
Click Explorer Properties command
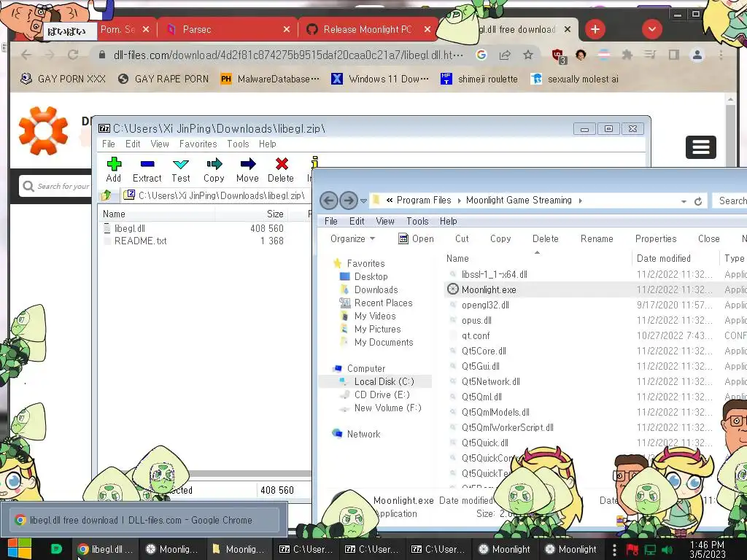coord(656,238)
